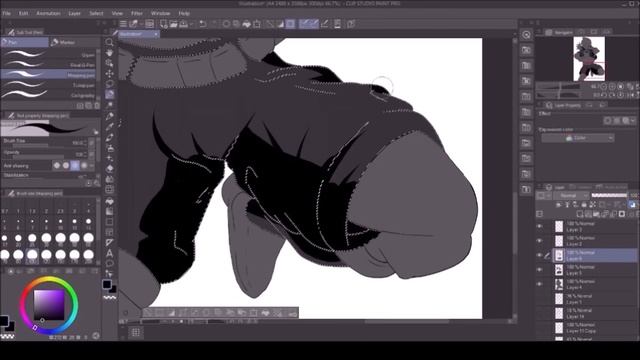Open the Effect dropdown arrow in Layer Property
The width and height of the screenshot is (640, 360).
pyautogui.click(x=632, y=120)
